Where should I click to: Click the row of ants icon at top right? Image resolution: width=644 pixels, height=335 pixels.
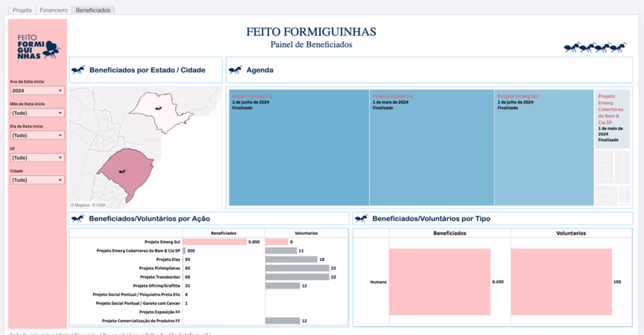tap(595, 48)
